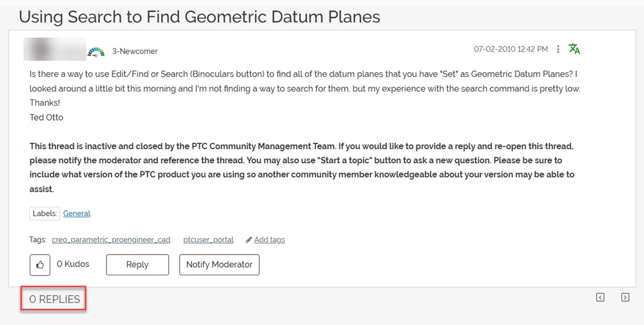This screenshot has height=325, width=644.
Task: Click the 0 Kudos count
Action: (73, 264)
